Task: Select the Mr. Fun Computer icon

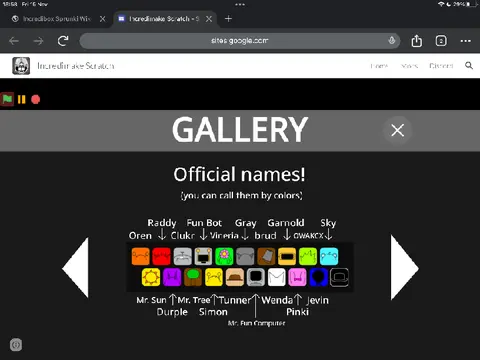Action: click(256, 277)
